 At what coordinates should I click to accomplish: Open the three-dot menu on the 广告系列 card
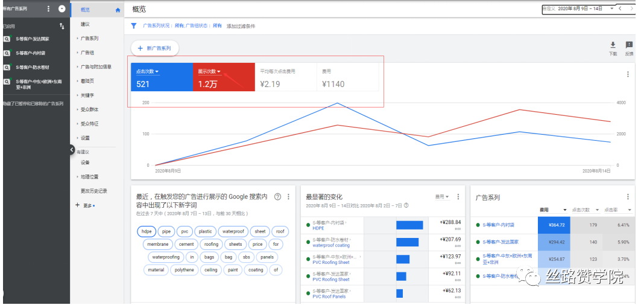(x=628, y=197)
